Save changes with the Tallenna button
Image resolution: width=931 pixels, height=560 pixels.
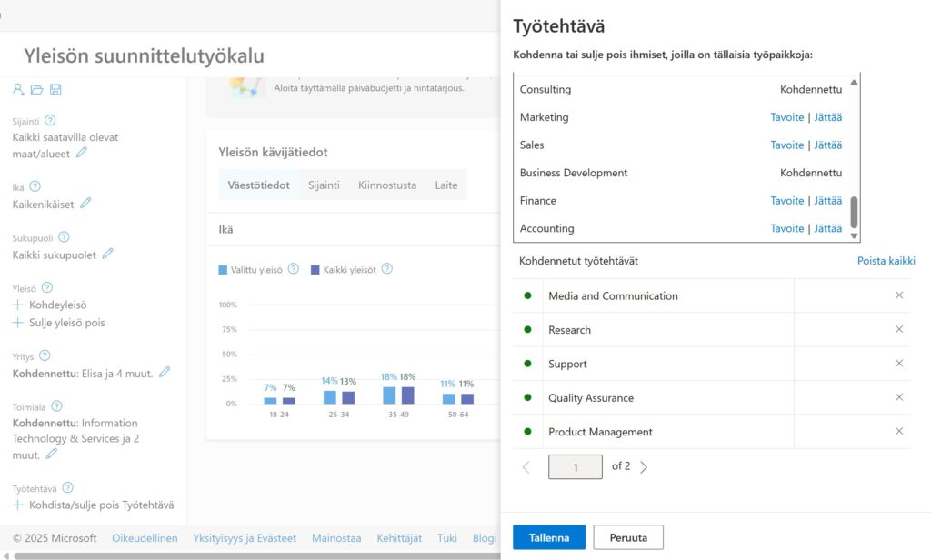(548, 536)
